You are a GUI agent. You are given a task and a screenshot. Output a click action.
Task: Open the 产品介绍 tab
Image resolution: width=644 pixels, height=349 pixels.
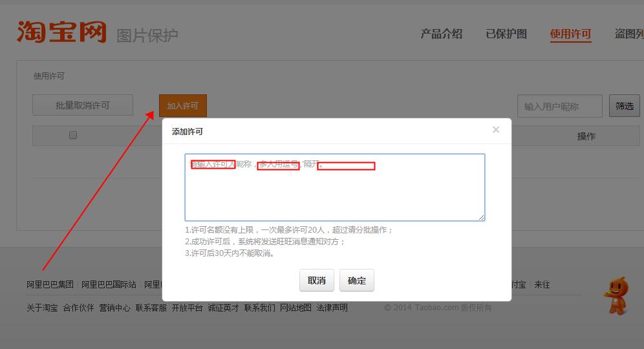[442, 34]
